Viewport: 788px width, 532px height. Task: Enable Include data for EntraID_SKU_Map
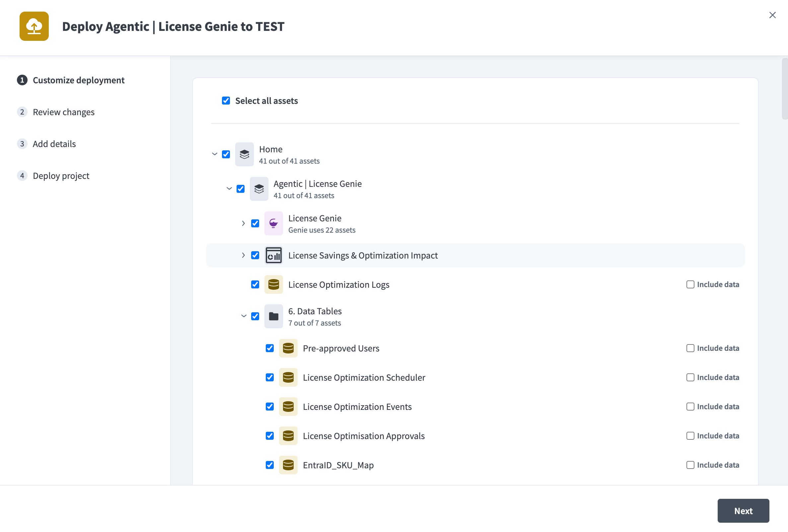690,465
